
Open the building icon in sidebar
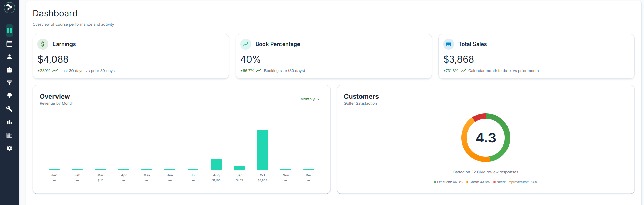click(10, 135)
